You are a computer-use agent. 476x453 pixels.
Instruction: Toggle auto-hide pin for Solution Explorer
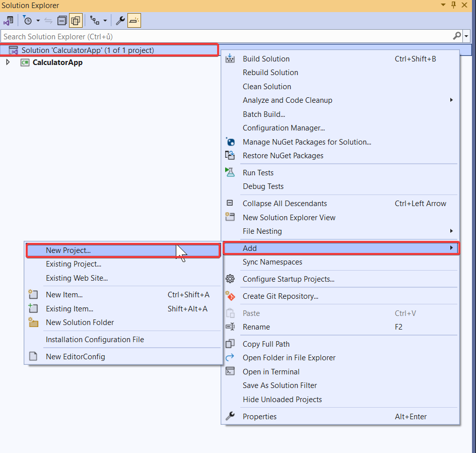(x=453, y=5)
